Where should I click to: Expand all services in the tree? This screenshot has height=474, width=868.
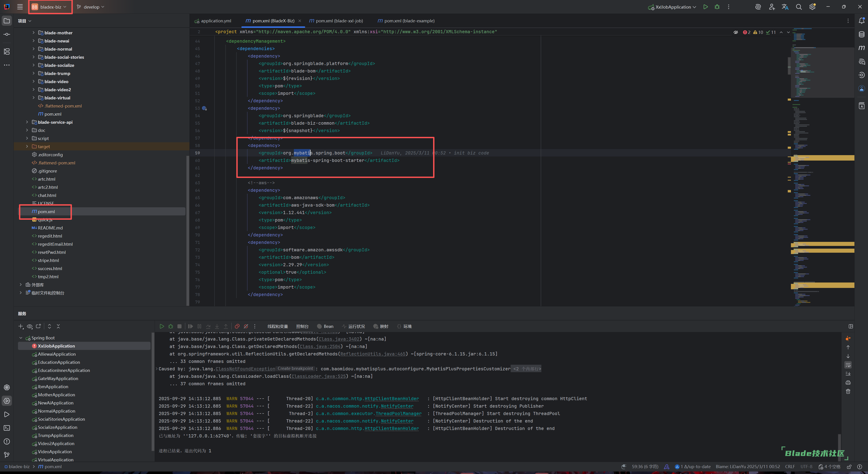click(x=50, y=326)
